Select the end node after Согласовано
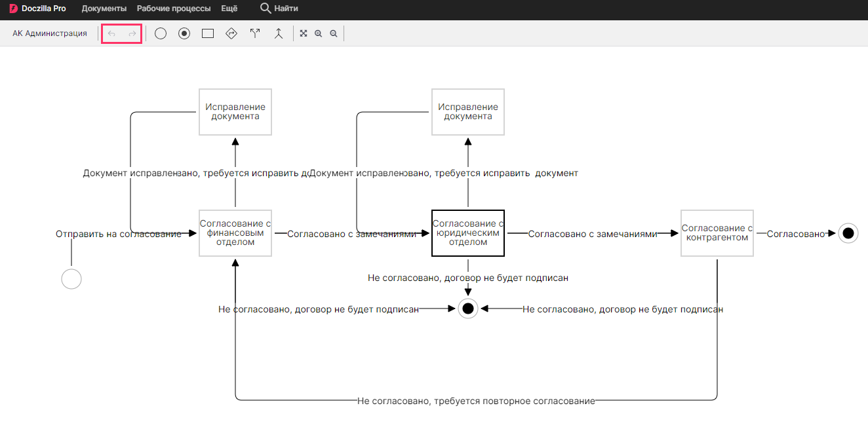Viewport: 868px width, 448px height. (848, 233)
